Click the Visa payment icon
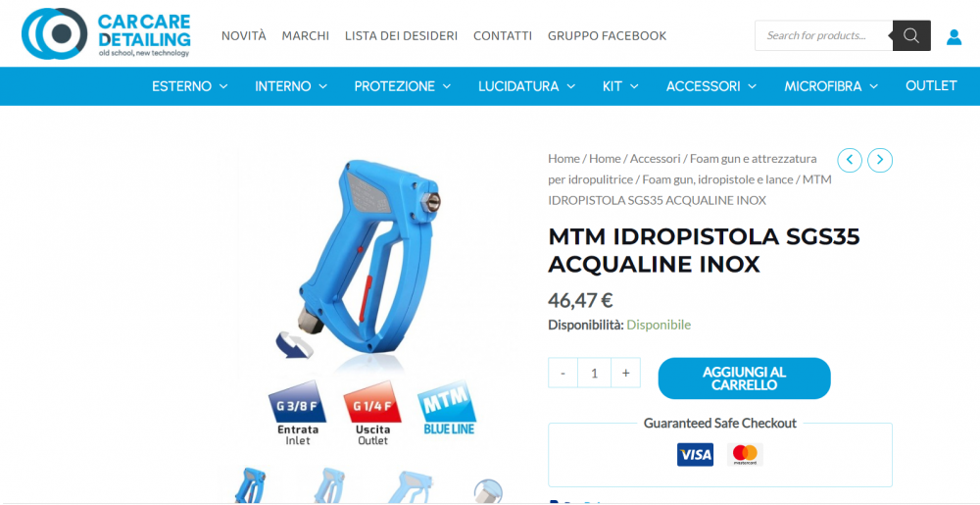 (x=695, y=454)
